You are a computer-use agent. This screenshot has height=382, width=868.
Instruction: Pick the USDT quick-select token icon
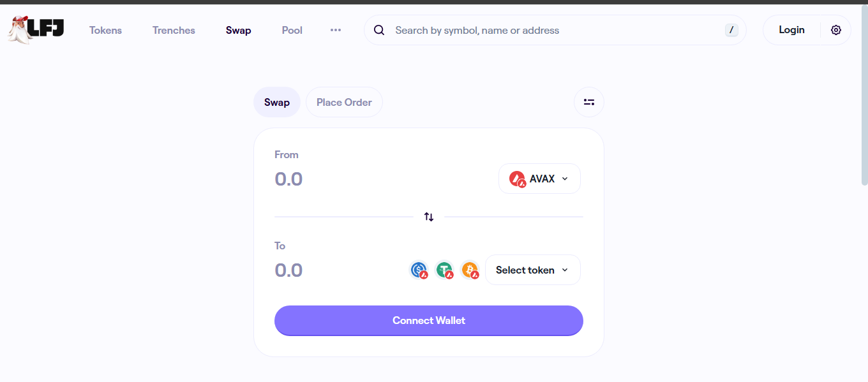pyautogui.click(x=445, y=270)
